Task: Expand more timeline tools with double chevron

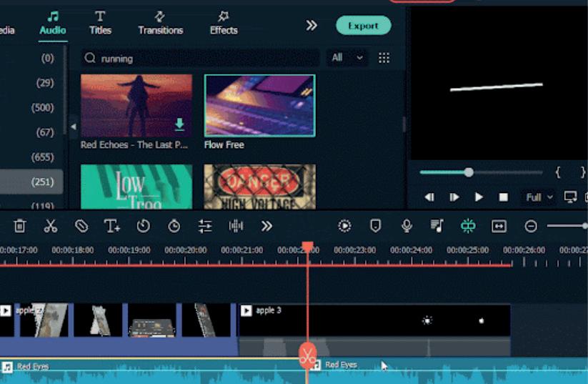Action: [x=266, y=226]
